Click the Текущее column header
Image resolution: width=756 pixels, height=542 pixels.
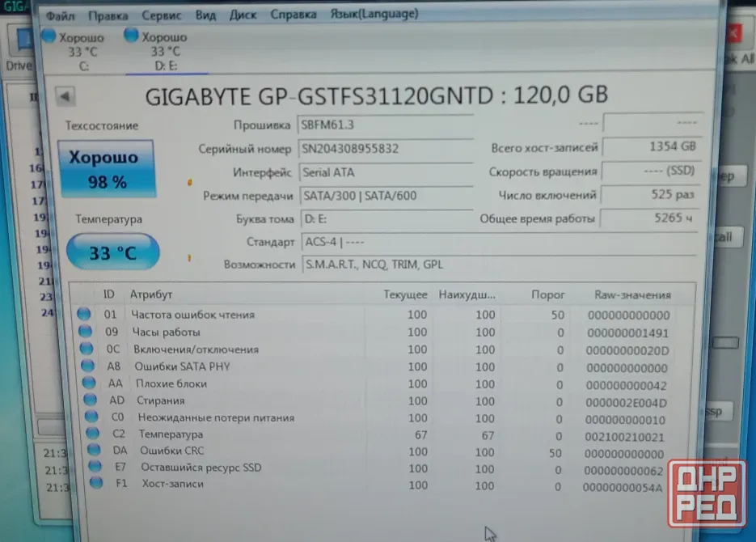[405, 294]
